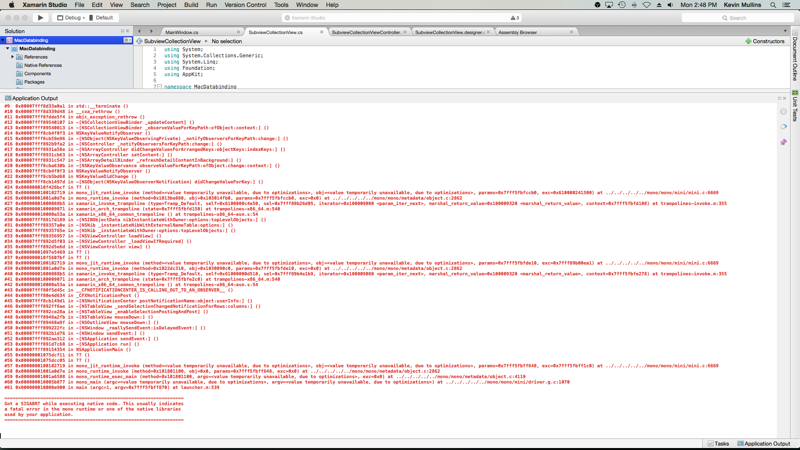This screenshot has height=450, width=800.
Task: Click the Constructors button
Action: coord(765,41)
